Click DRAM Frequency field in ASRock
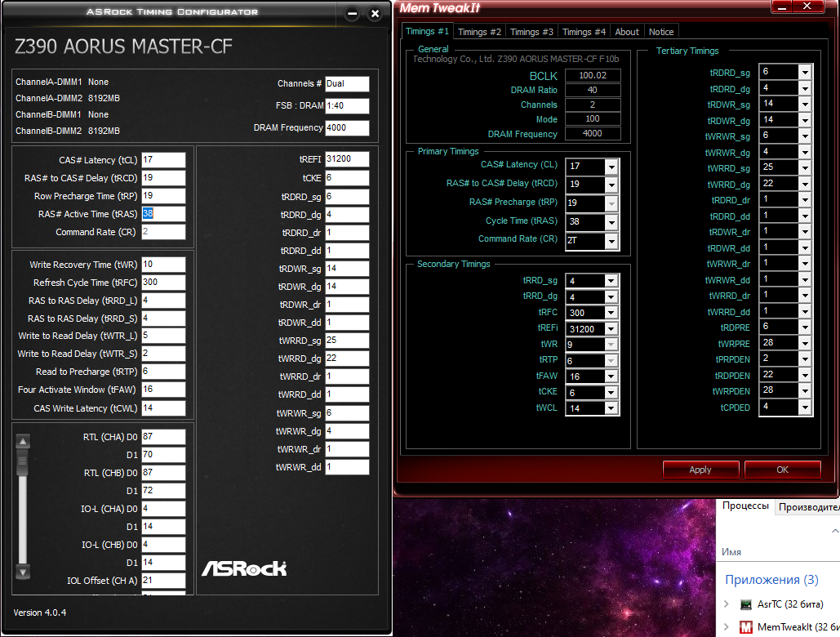Screen dimensions: 840x637 (x=347, y=128)
